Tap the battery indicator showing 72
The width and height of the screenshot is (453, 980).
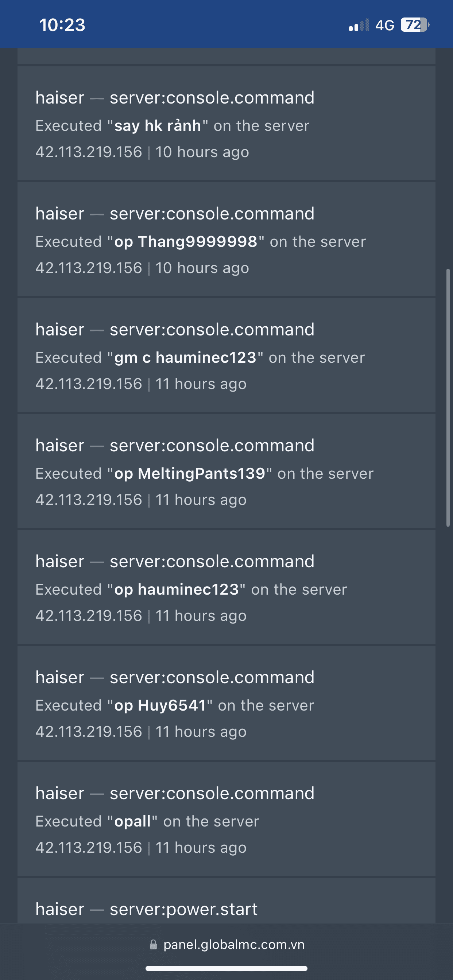pyautogui.click(x=415, y=25)
